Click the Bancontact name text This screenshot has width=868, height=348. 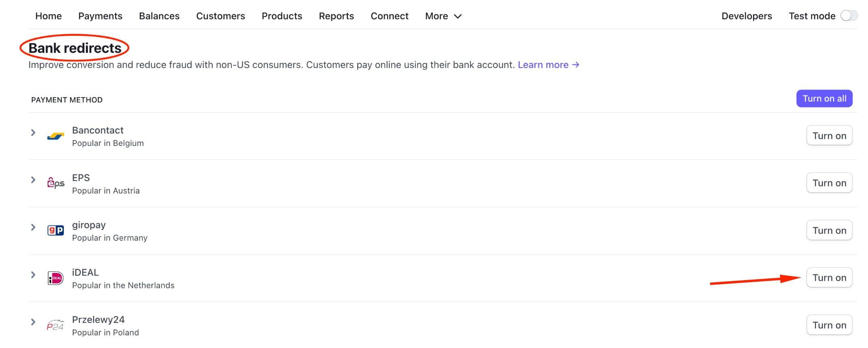point(98,130)
